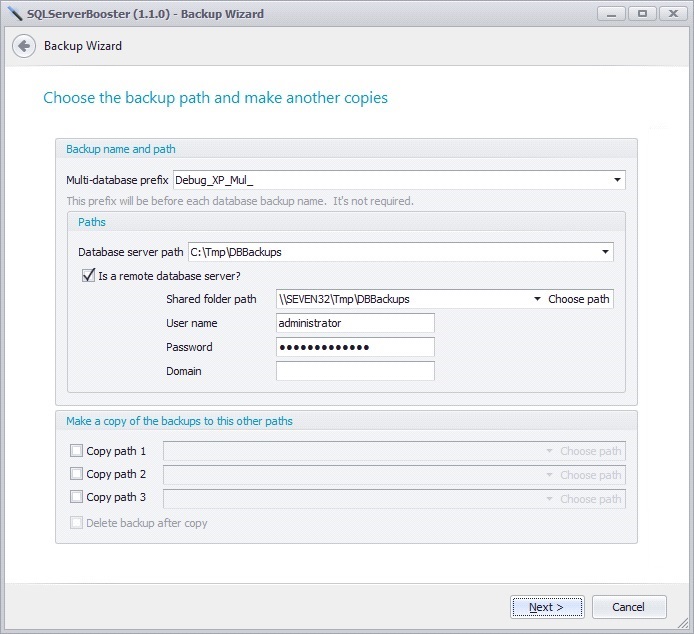Expand the Shared folder path dropdown arrow
Screen dimensions: 694x634
tap(537, 299)
